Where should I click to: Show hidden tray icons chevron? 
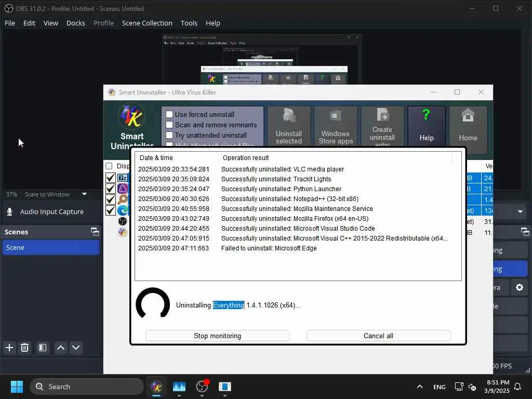pos(420,387)
